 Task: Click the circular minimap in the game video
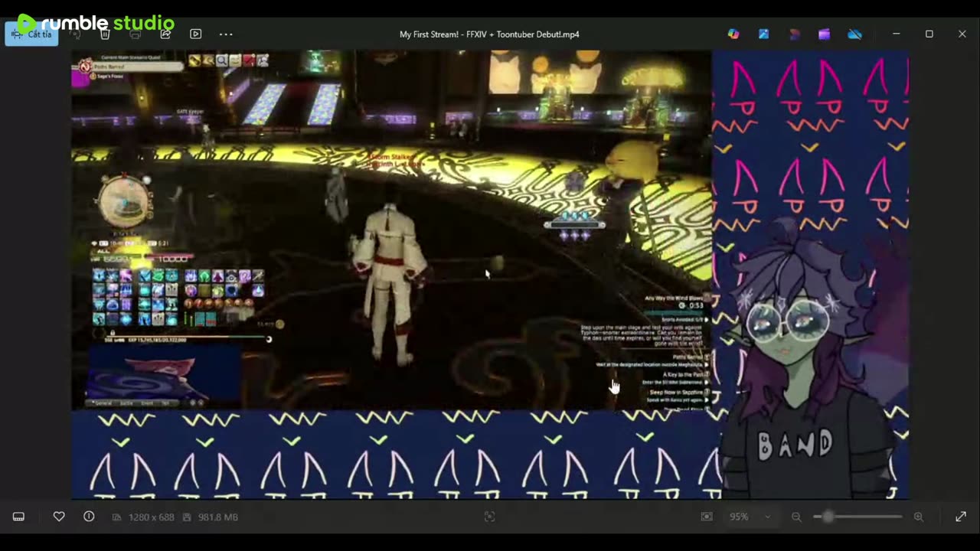[x=123, y=201]
